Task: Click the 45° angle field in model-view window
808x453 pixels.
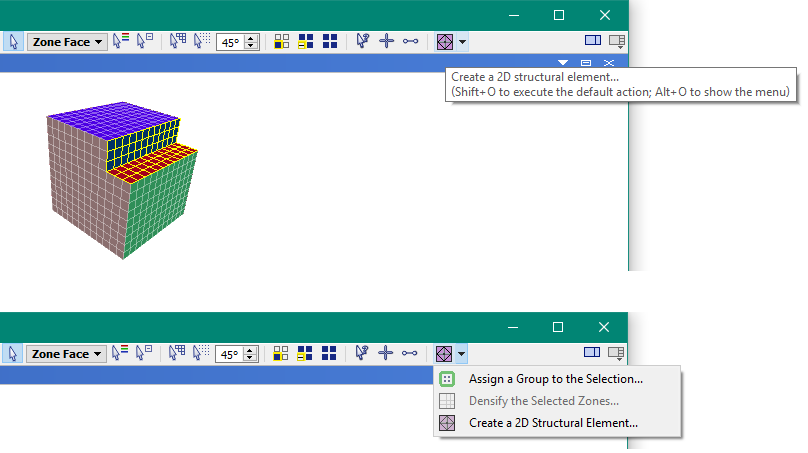Action: [x=231, y=42]
